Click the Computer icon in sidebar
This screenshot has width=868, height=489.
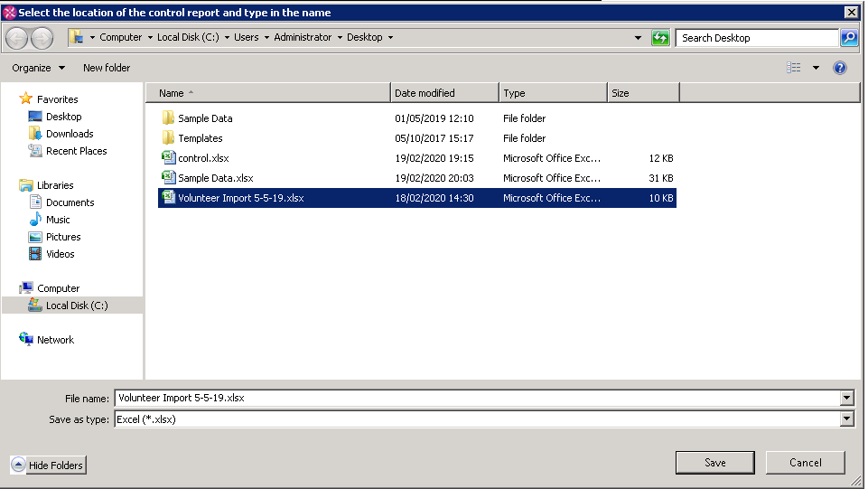click(25, 288)
